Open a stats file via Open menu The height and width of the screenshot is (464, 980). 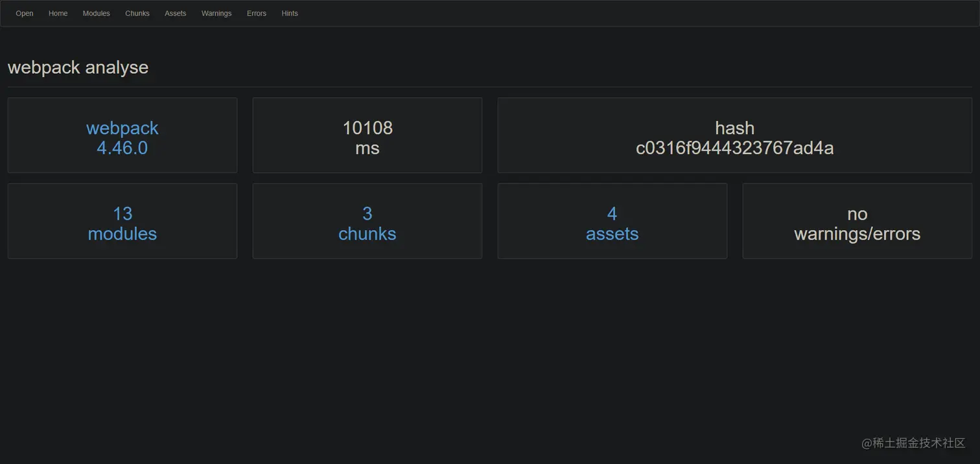click(25, 14)
